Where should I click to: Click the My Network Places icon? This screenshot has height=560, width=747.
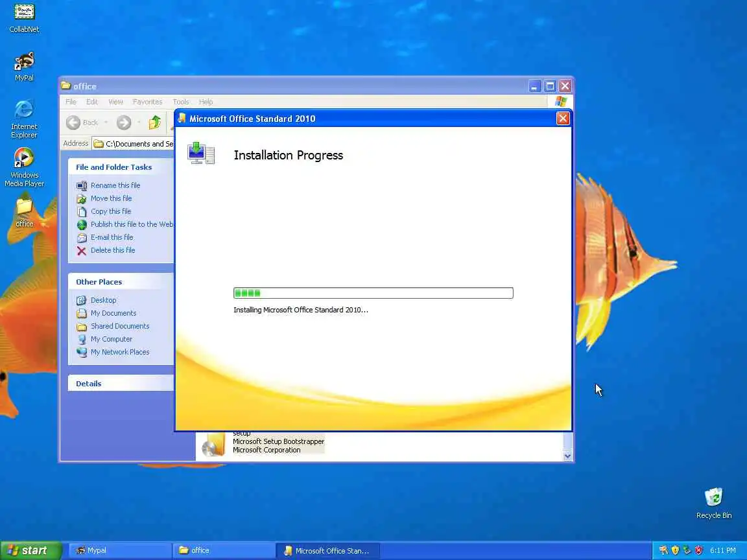coord(82,352)
